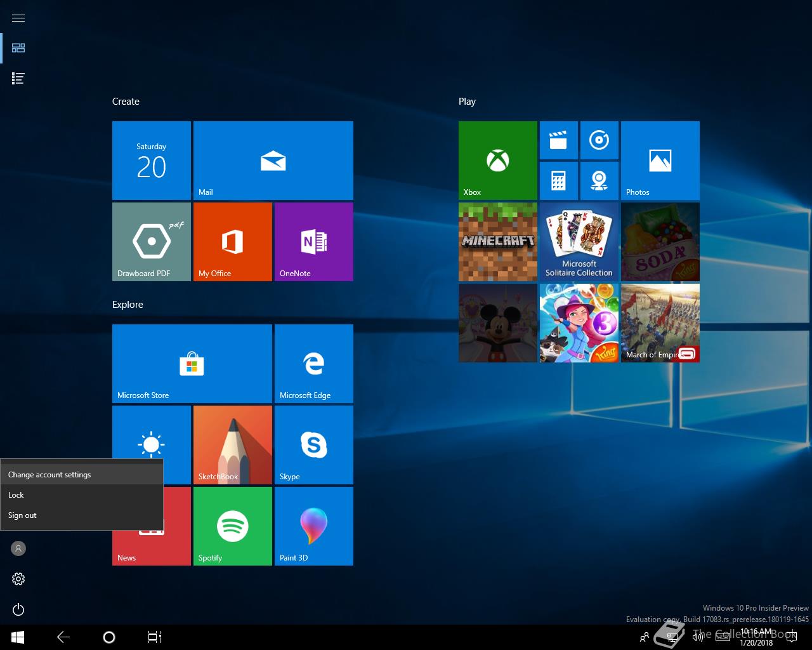The height and width of the screenshot is (650, 812).
Task: Open the Paint 3D tile
Action: point(314,526)
